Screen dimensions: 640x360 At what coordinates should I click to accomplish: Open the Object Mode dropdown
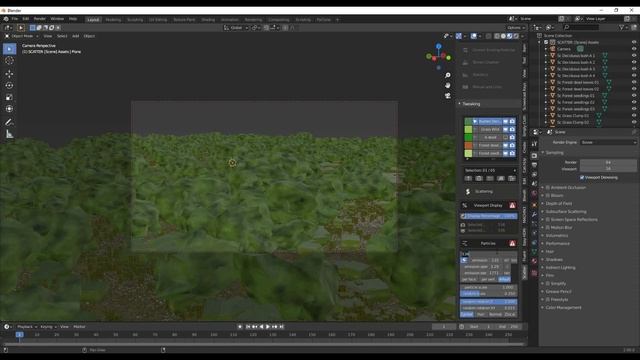pos(22,36)
